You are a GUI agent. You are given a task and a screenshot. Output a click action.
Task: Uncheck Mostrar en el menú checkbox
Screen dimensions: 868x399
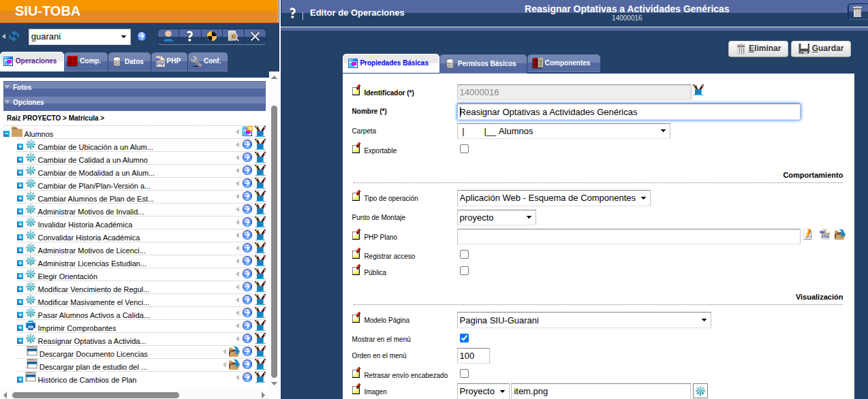tap(465, 338)
